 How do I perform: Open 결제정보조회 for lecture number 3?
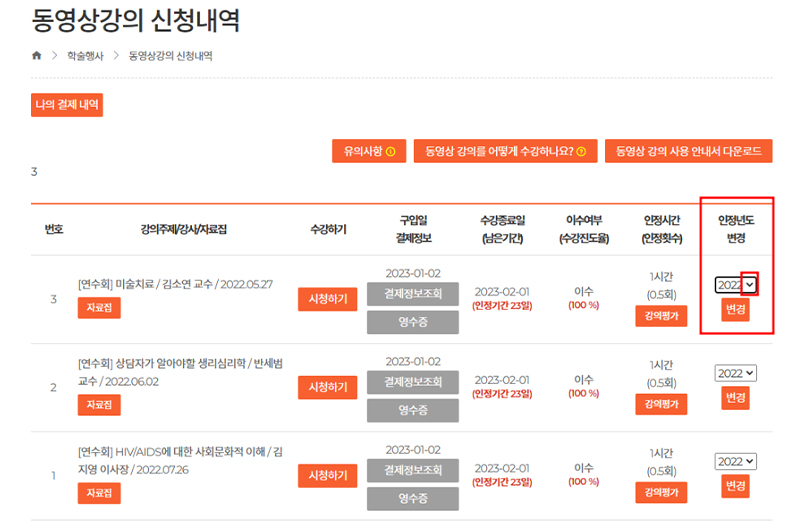coord(412,294)
